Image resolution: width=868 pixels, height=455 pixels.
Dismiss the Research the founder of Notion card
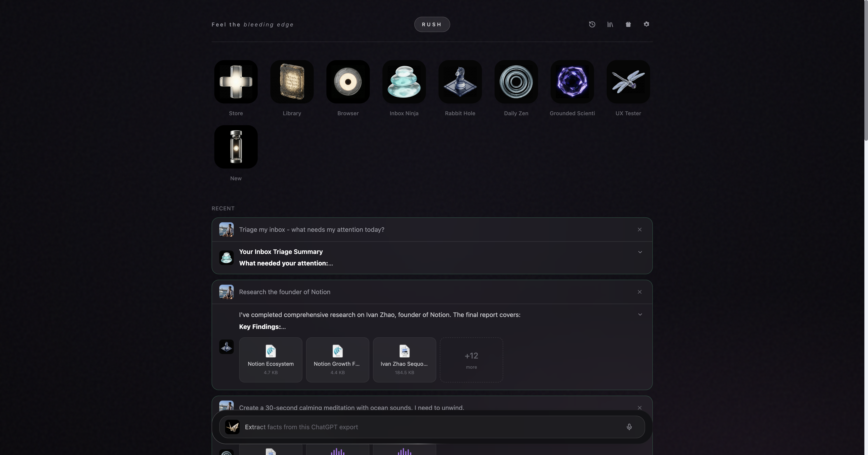pos(639,292)
